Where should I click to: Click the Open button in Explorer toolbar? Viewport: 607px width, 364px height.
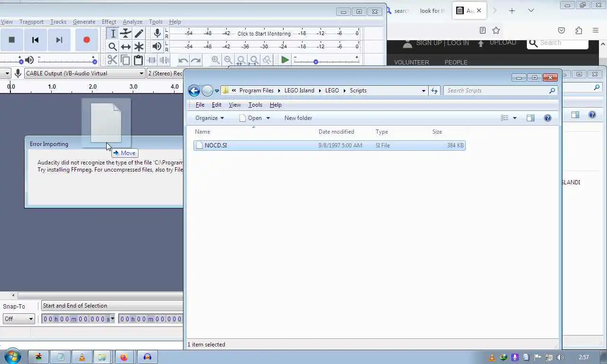coord(250,118)
